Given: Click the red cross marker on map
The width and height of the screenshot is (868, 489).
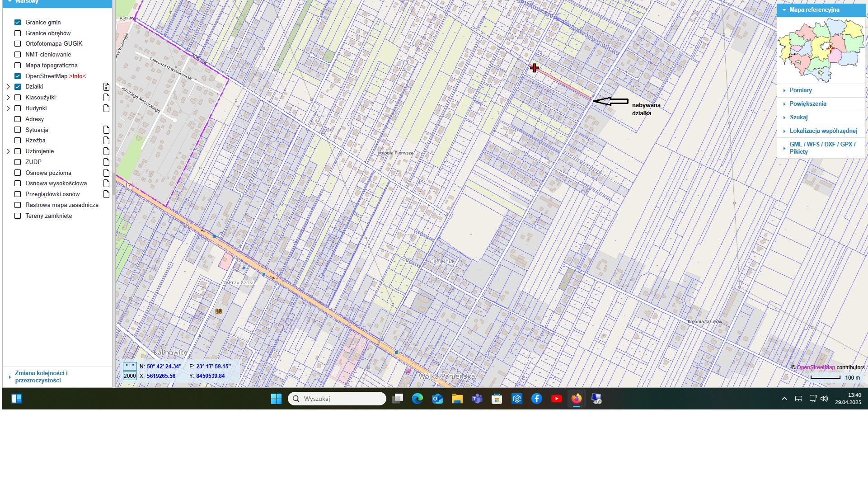Looking at the screenshot, I should 535,68.
